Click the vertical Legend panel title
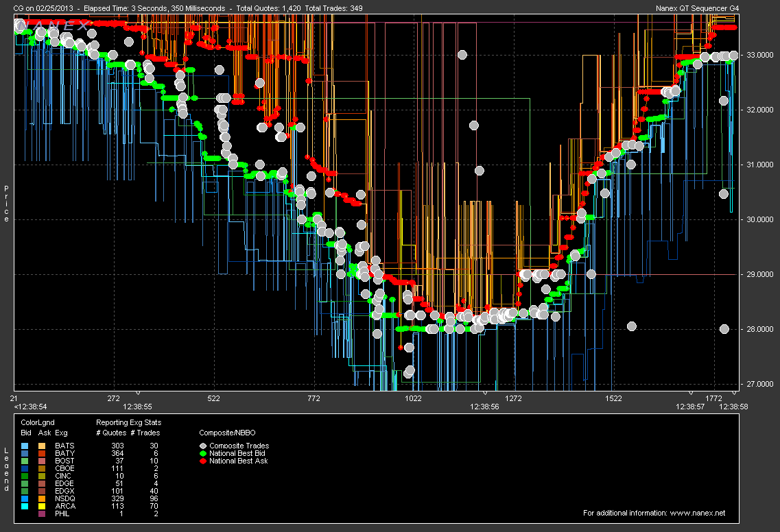 [x=6, y=470]
